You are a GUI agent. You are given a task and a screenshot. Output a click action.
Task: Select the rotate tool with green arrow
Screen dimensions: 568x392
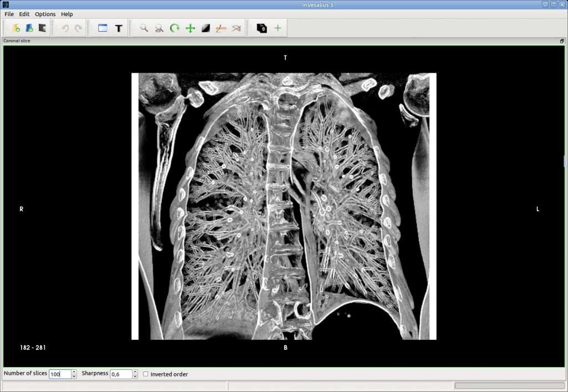pos(175,28)
